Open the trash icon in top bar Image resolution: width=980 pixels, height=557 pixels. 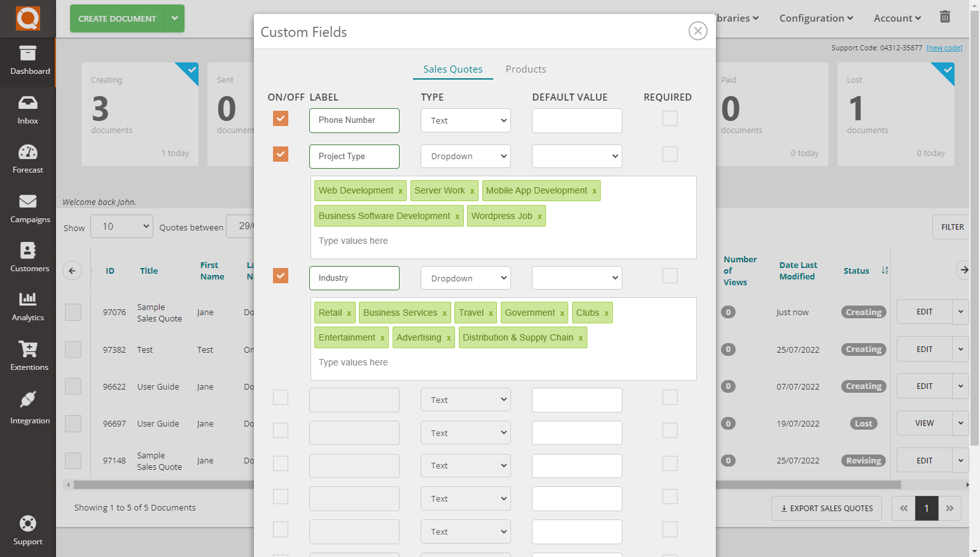pos(945,17)
